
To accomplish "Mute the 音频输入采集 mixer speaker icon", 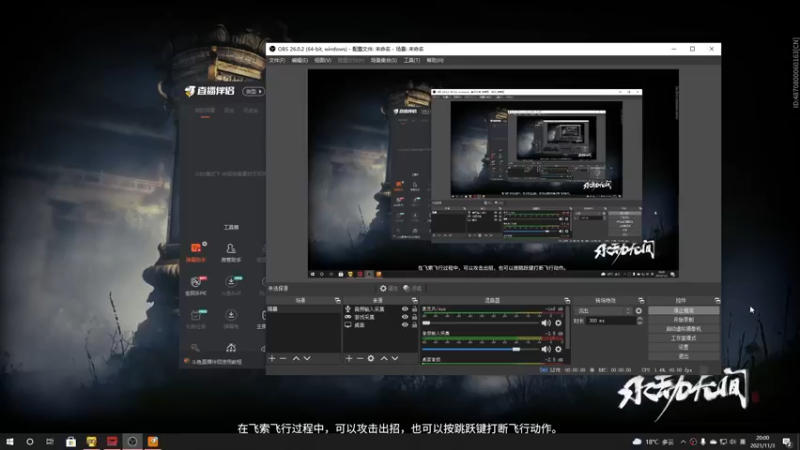I will click(x=546, y=349).
